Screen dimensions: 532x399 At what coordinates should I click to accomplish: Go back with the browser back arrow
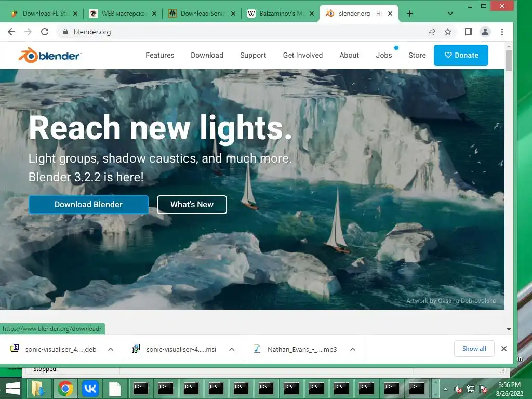tap(11, 32)
